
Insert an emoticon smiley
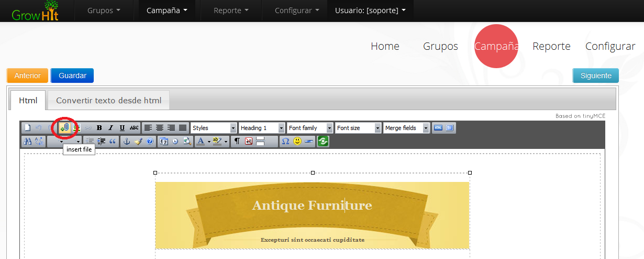[x=297, y=142]
